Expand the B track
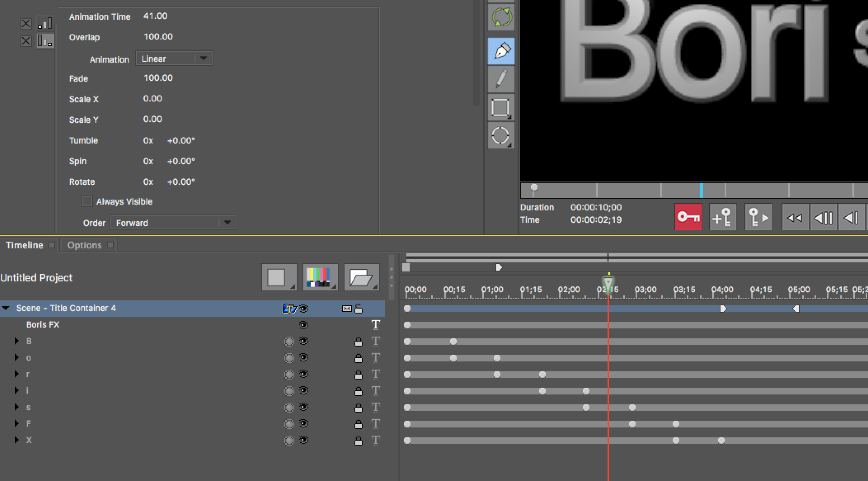This screenshot has width=868, height=481. 16,341
